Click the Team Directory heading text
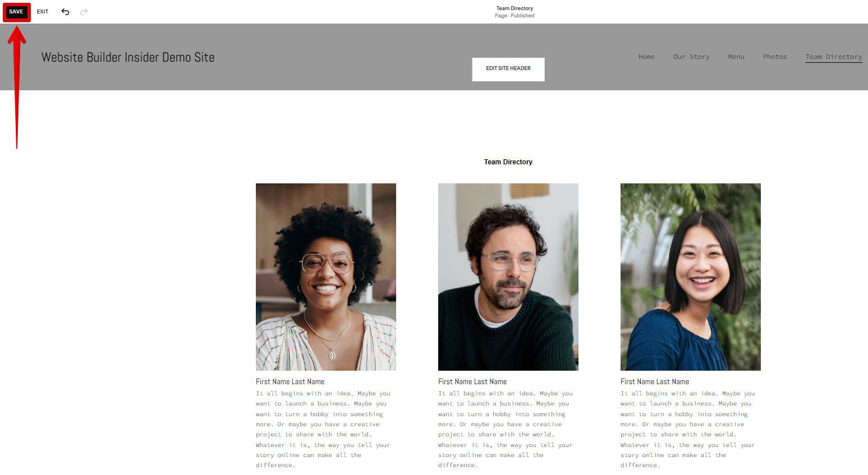The image size is (868, 475). click(x=508, y=162)
